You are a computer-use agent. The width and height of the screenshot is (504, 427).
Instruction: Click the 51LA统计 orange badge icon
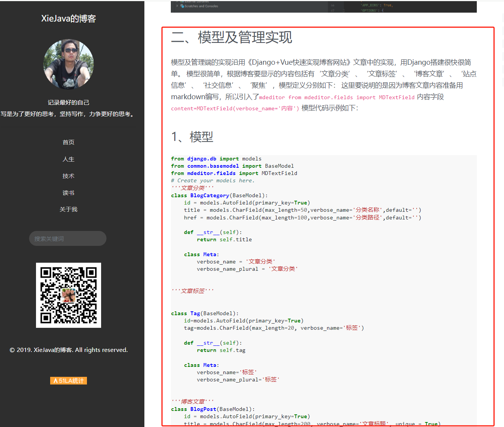[x=69, y=381]
